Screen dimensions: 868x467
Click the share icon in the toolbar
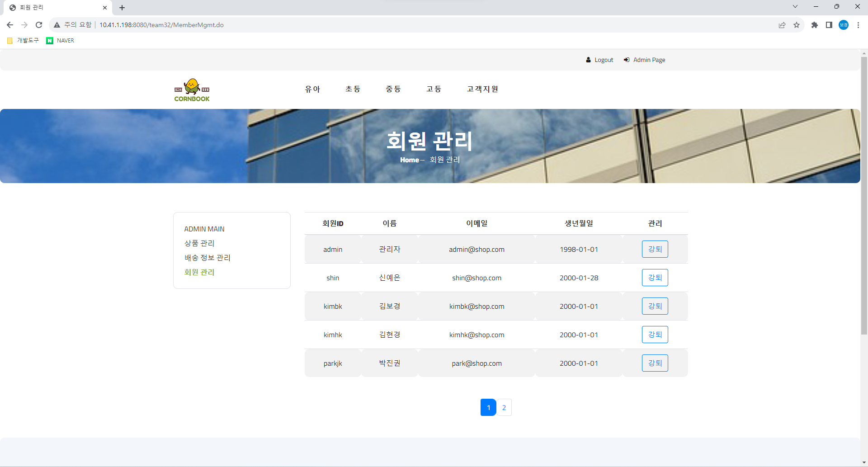coord(783,25)
